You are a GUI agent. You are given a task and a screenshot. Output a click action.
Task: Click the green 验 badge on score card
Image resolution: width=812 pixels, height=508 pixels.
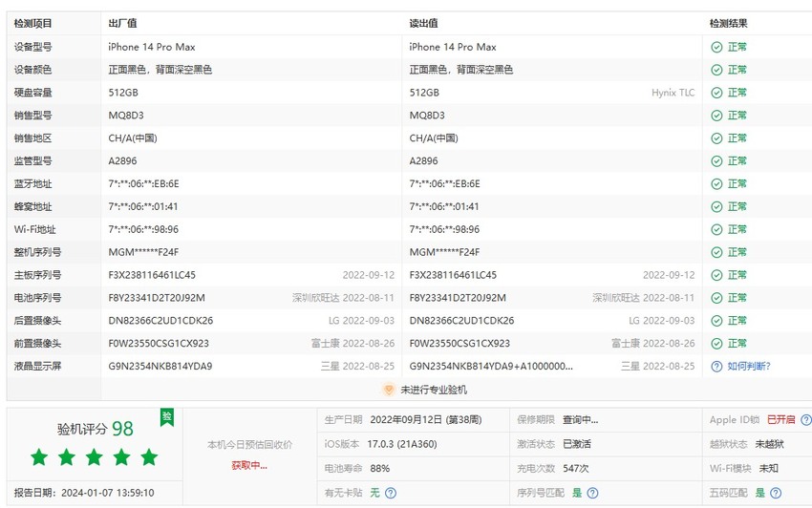coord(167,417)
